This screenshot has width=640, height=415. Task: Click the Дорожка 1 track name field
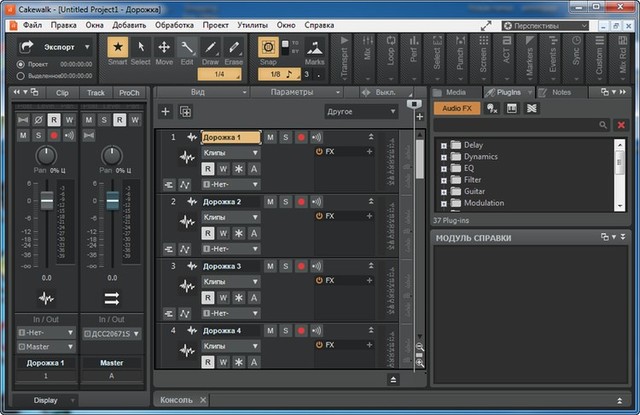click(230, 137)
